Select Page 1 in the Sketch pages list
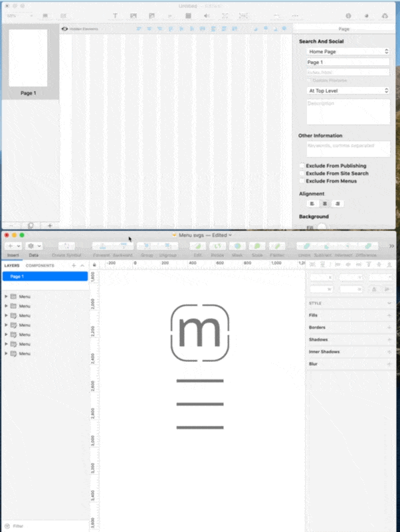This screenshot has height=532, width=400. pos(44,276)
